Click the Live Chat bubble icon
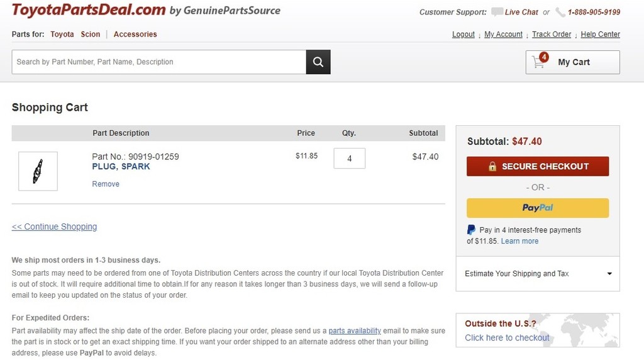 pyautogui.click(x=497, y=12)
